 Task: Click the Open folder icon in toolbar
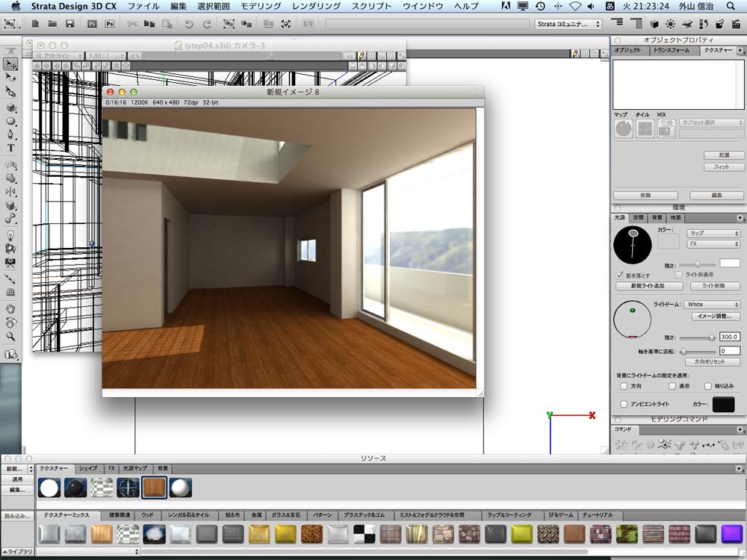pyautogui.click(x=52, y=24)
